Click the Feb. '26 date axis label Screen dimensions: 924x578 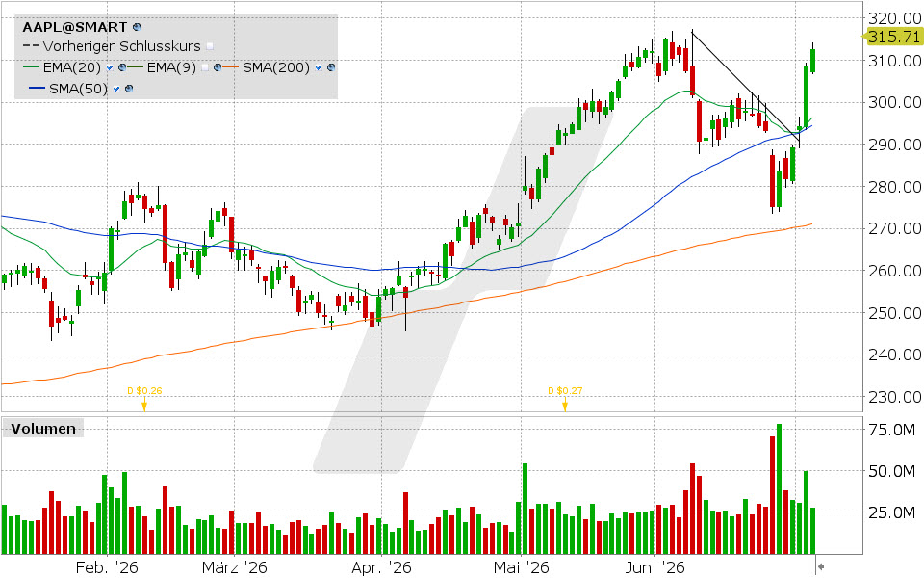click(107, 568)
